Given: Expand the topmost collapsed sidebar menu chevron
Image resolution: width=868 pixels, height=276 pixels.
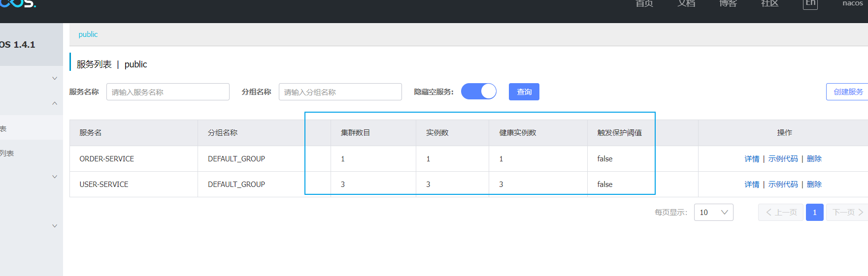Looking at the screenshot, I should (x=55, y=78).
